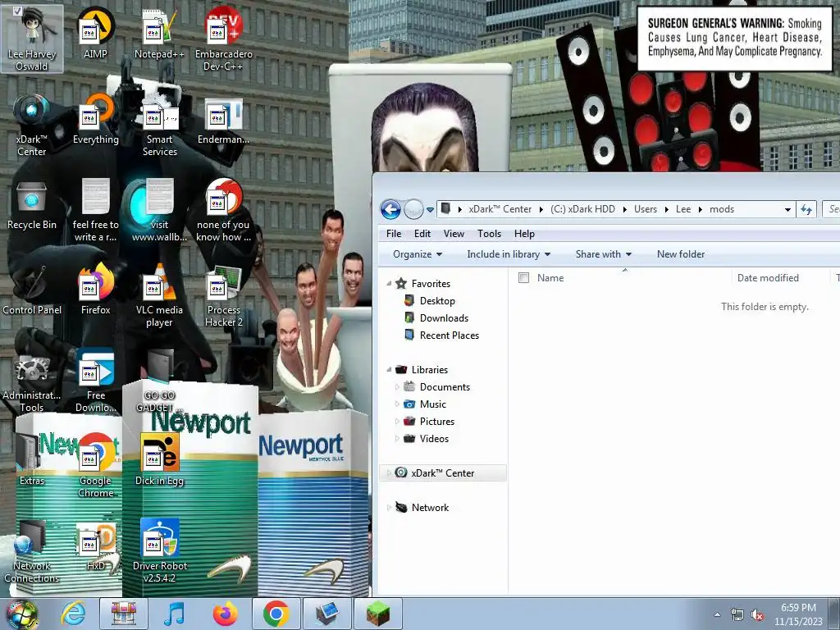Viewport: 840px width, 630px height.
Task: Launch HxD hex editor shortcut
Action: click(95, 546)
